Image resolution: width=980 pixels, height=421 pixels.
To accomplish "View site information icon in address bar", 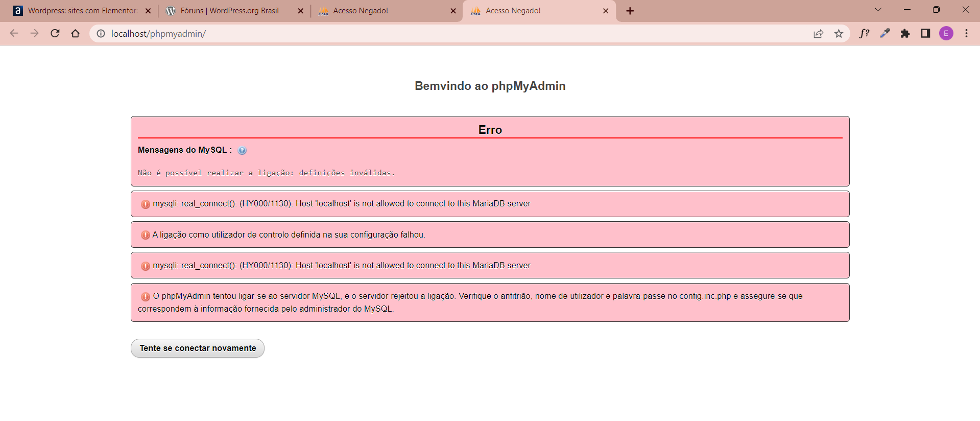I will click(101, 34).
